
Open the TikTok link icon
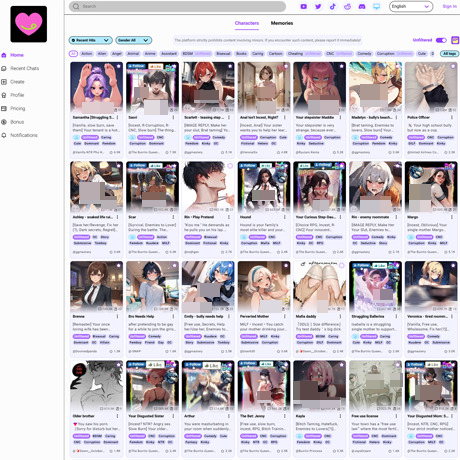pyautogui.click(x=333, y=6)
